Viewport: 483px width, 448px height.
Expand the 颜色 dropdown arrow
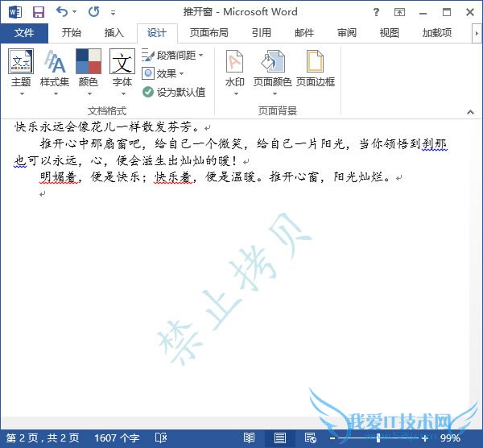coord(89,93)
